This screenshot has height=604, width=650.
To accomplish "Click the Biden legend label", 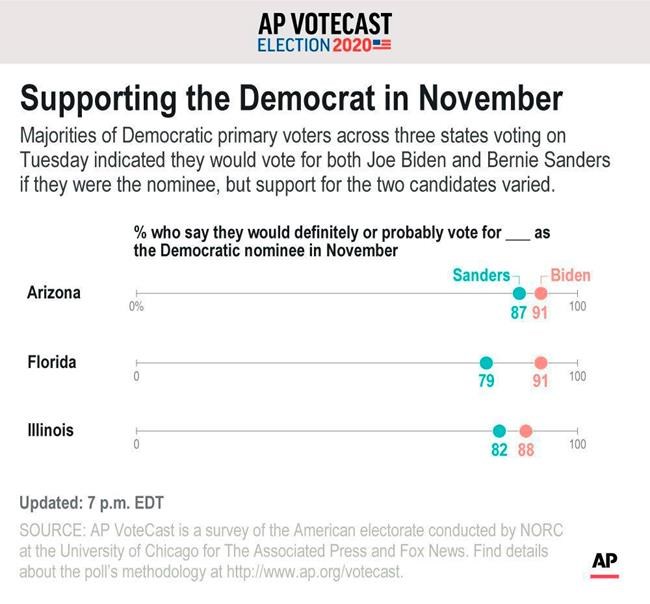I will [571, 275].
